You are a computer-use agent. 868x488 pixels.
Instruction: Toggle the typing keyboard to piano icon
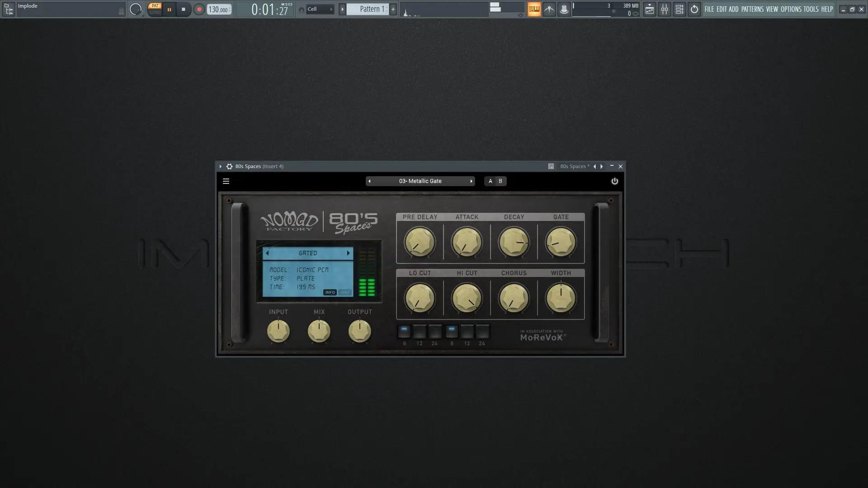(x=534, y=9)
